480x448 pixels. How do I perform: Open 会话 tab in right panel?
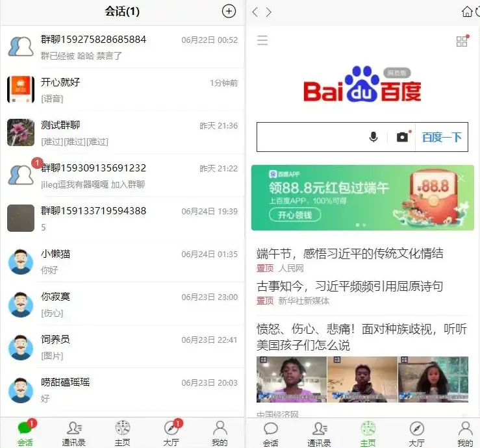271,434
